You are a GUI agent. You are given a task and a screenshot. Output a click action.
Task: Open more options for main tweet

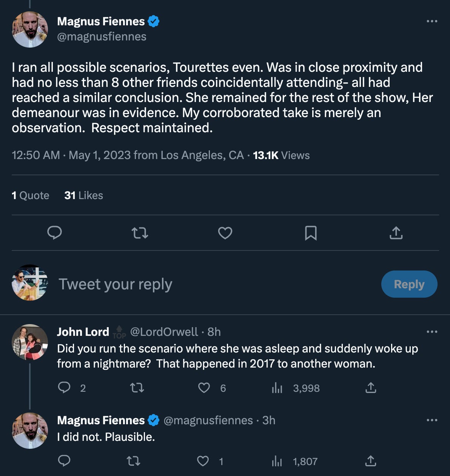tap(432, 21)
